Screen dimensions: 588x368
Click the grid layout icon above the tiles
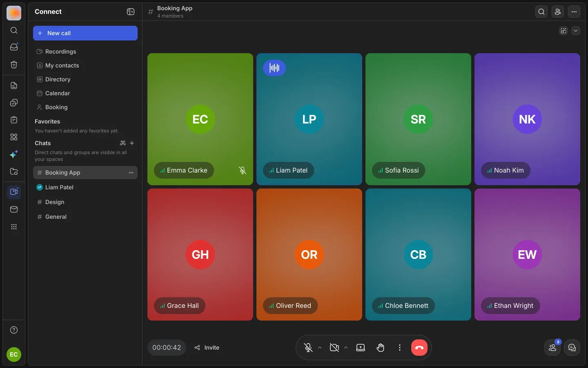pos(563,31)
